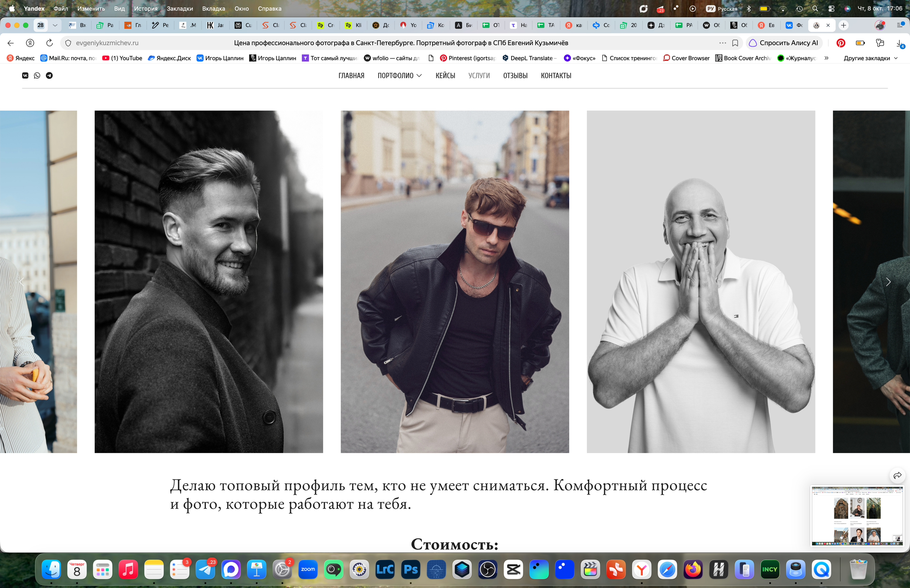Image resolution: width=910 pixels, height=588 pixels.
Task: Open the browser sidebar menu icon
Action: 900,25
